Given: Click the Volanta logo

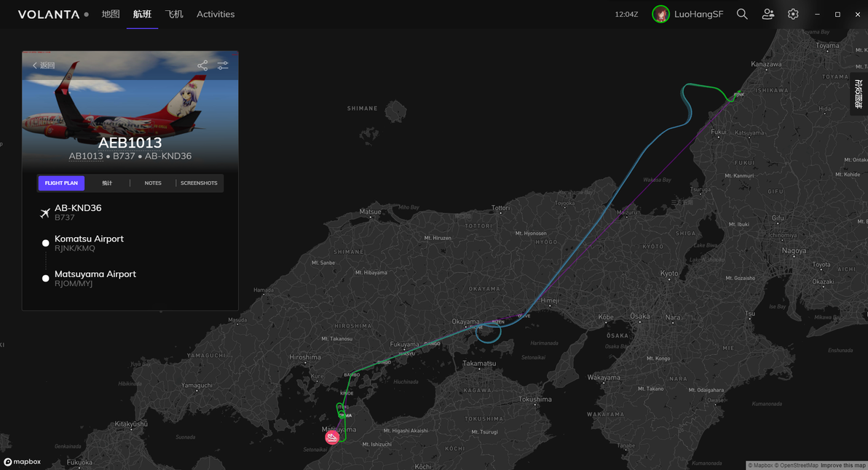Looking at the screenshot, I should pyautogui.click(x=49, y=15).
